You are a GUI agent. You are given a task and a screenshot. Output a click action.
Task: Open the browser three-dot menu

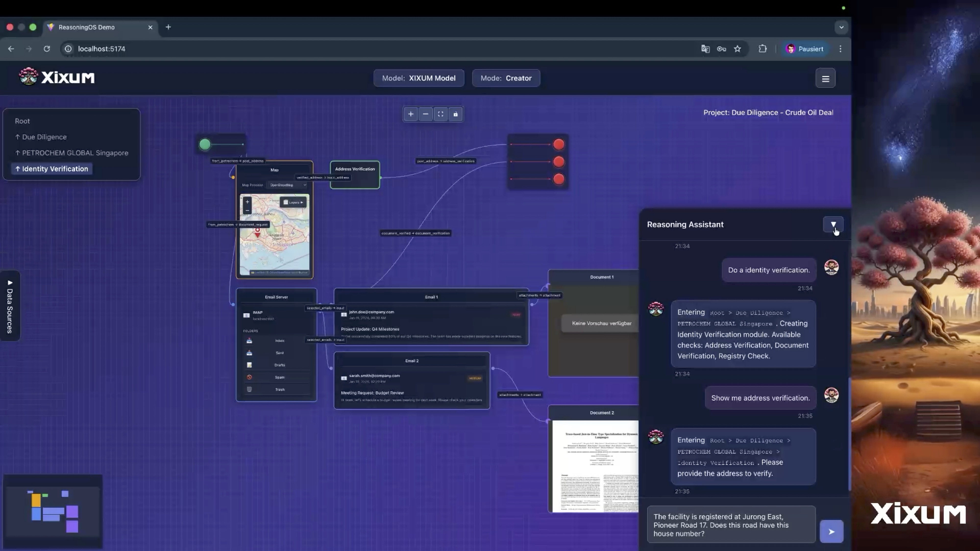coord(840,49)
